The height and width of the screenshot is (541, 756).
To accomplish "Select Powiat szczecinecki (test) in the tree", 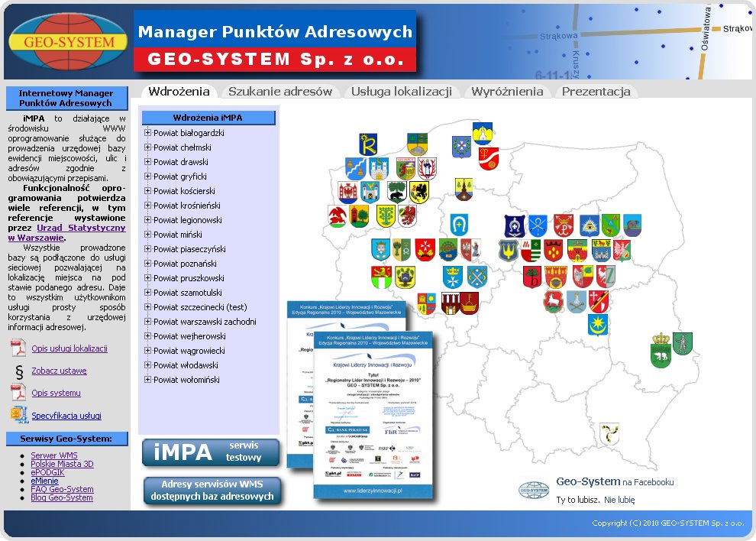I will pyautogui.click(x=200, y=307).
